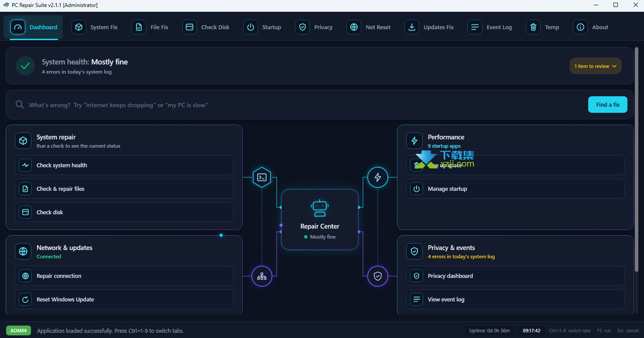Click the drive icon beside Check disk row

coord(25,212)
